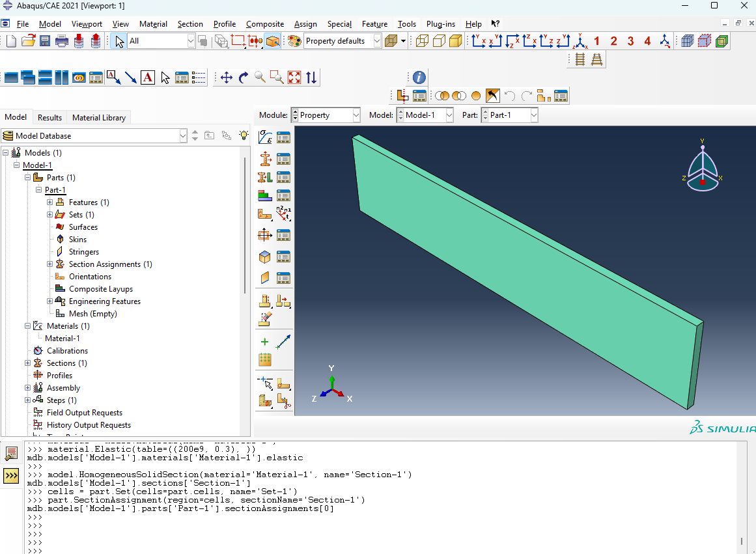Click the Y axis on the view compass

click(x=702, y=141)
